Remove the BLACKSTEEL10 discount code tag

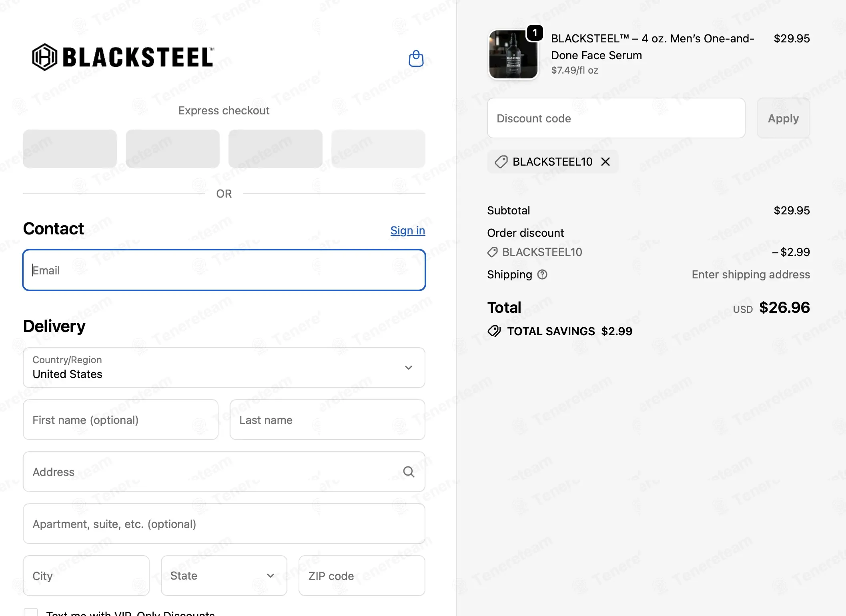point(605,162)
